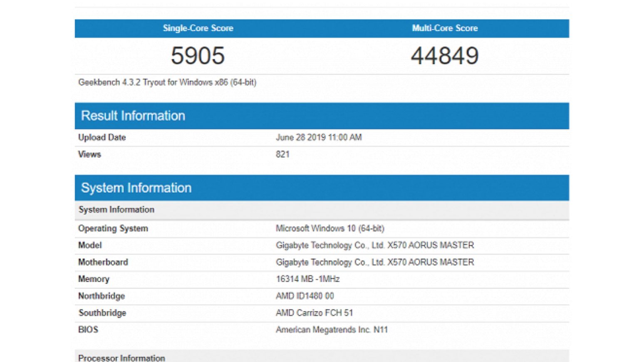The height and width of the screenshot is (362, 644).
Task: Select the June 28 2019 upload date value
Action: [x=319, y=138]
